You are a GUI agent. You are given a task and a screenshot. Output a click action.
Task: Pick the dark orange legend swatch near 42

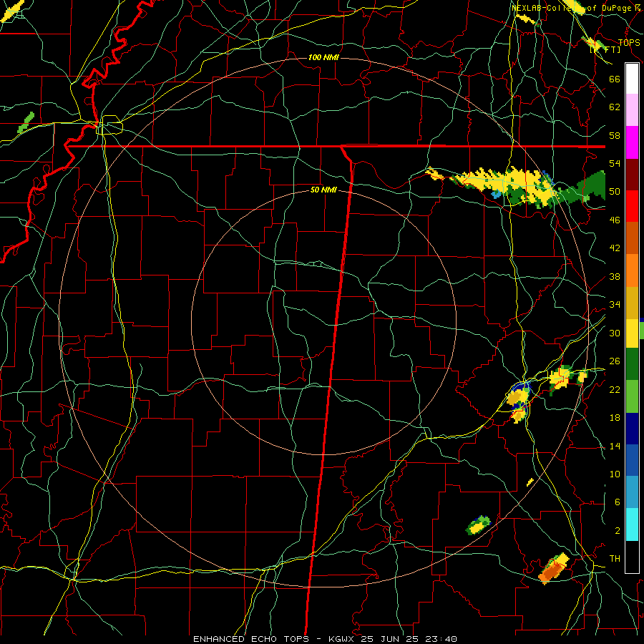pos(632,238)
